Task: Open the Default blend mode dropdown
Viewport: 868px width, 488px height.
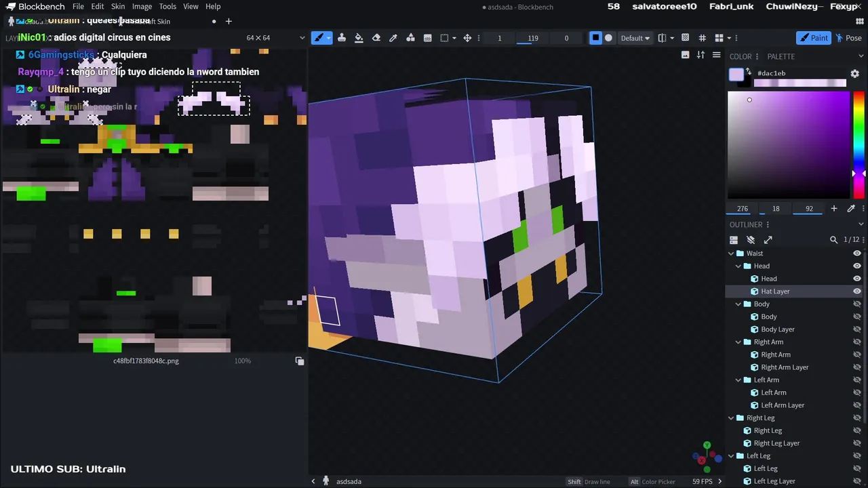Action: [635, 38]
